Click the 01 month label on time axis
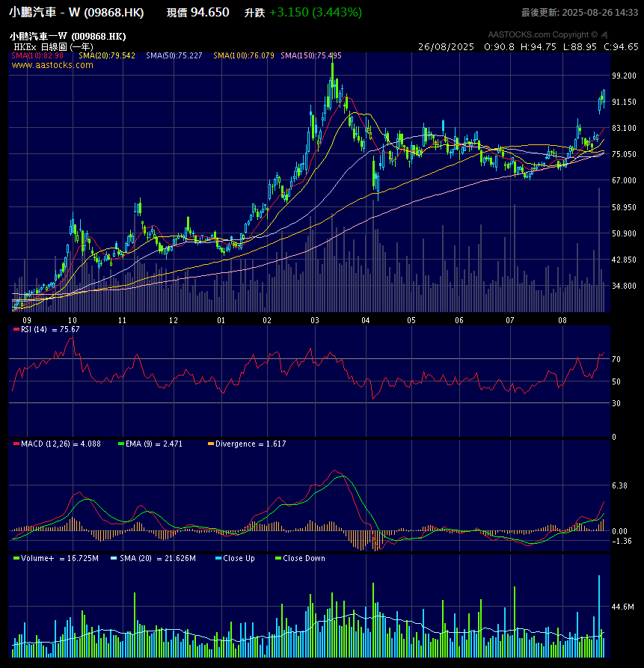644x668 pixels. [221, 320]
